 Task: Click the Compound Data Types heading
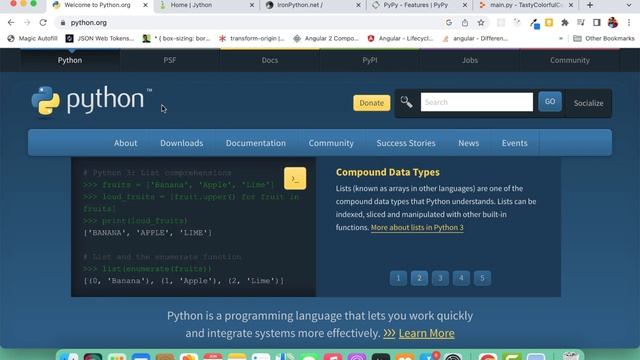[x=387, y=172]
